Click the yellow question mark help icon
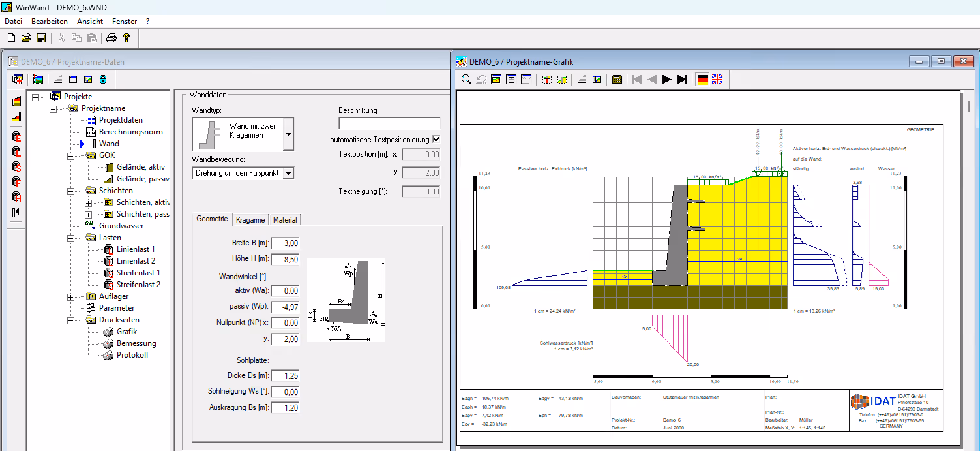Viewport: 980px width, 451px height. (x=126, y=39)
